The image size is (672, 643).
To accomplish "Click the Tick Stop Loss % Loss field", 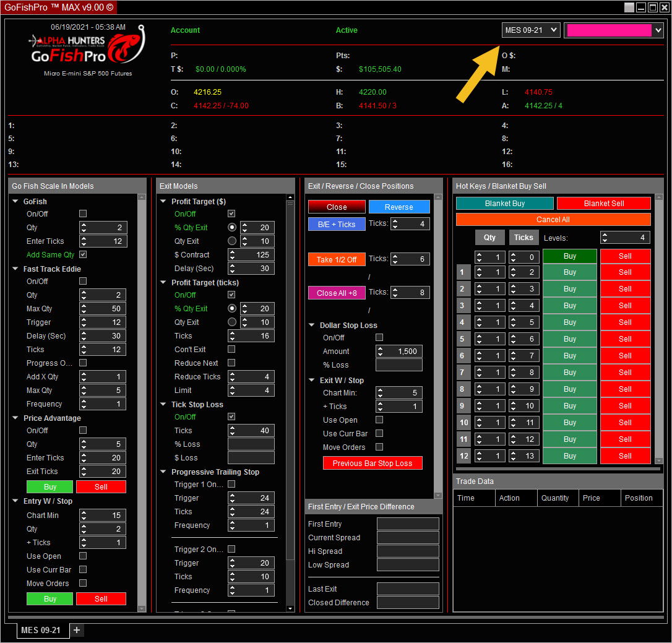I will click(x=251, y=444).
